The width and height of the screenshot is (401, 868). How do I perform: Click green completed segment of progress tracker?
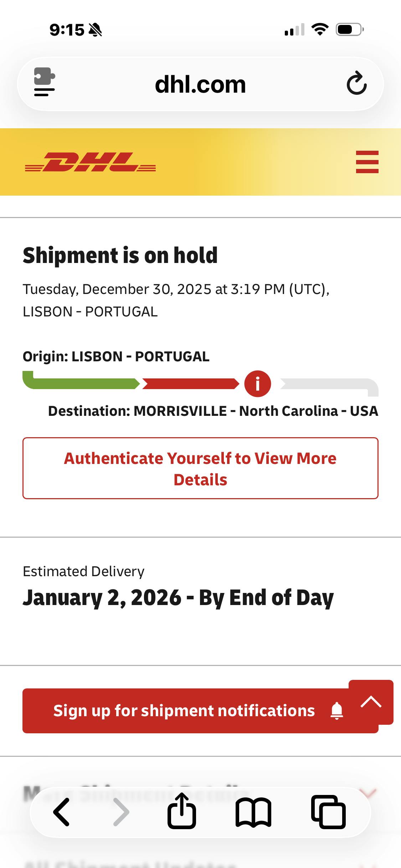coord(82,383)
